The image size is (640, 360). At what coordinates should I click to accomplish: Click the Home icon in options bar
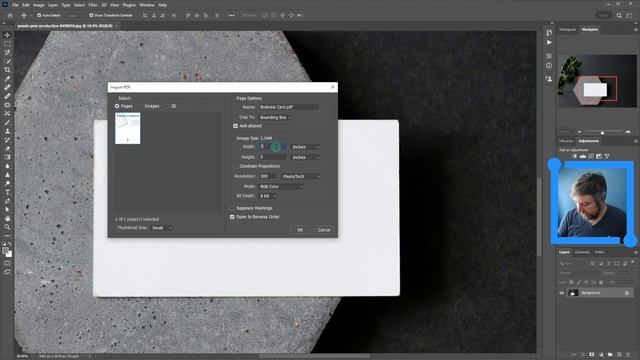click(10, 16)
